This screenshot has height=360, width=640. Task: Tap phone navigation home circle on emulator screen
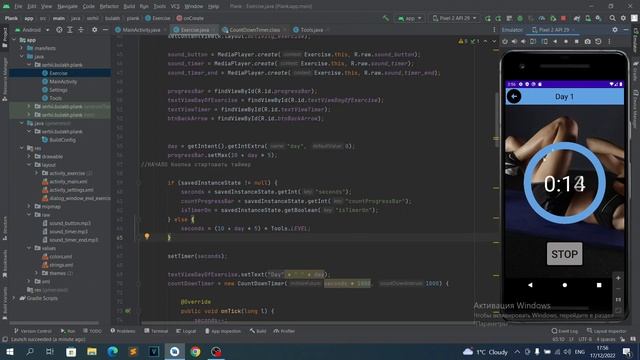tap(564, 285)
